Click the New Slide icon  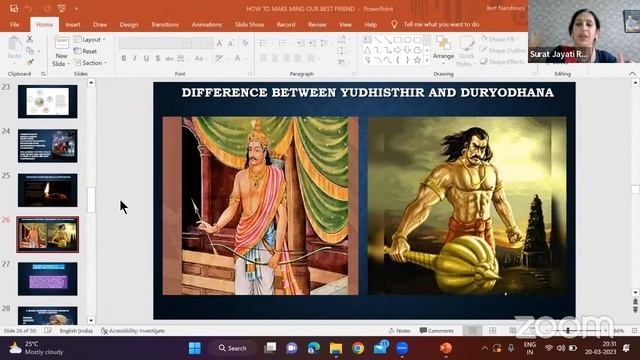62,43
